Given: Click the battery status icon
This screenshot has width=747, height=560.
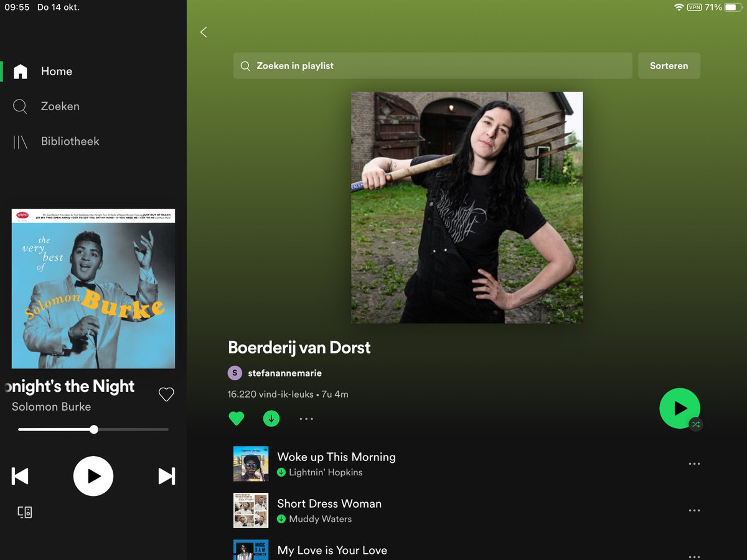Looking at the screenshot, I should click(x=733, y=7).
